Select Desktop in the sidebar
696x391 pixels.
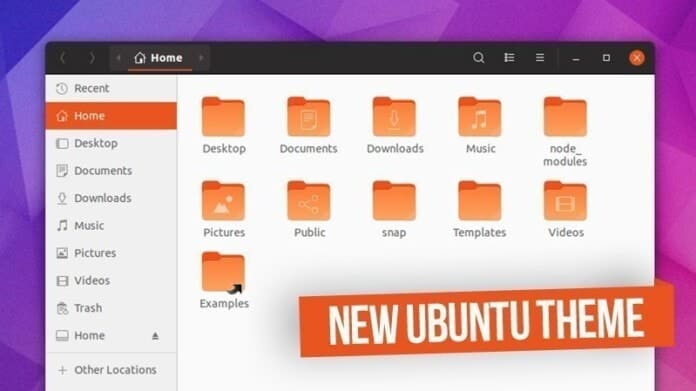pyautogui.click(x=111, y=143)
